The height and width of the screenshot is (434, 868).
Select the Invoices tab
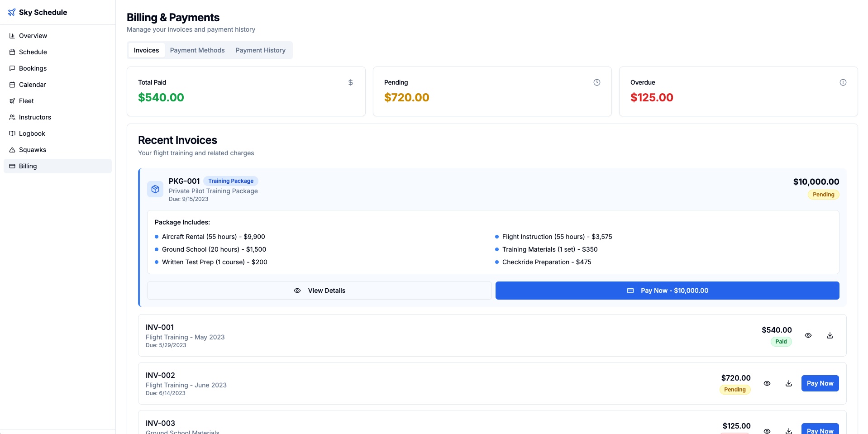pyautogui.click(x=146, y=50)
